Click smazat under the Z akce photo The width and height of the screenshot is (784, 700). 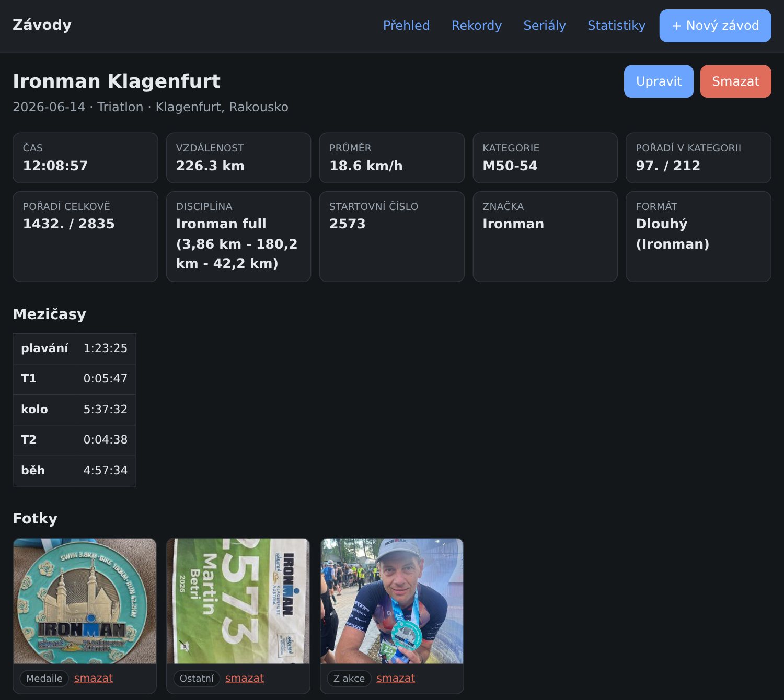[x=396, y=678]
